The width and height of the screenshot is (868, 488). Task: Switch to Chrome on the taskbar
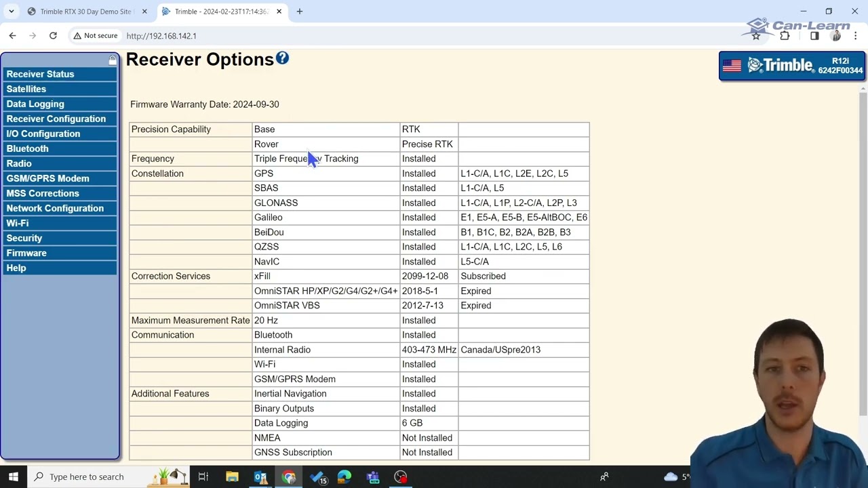289,476
